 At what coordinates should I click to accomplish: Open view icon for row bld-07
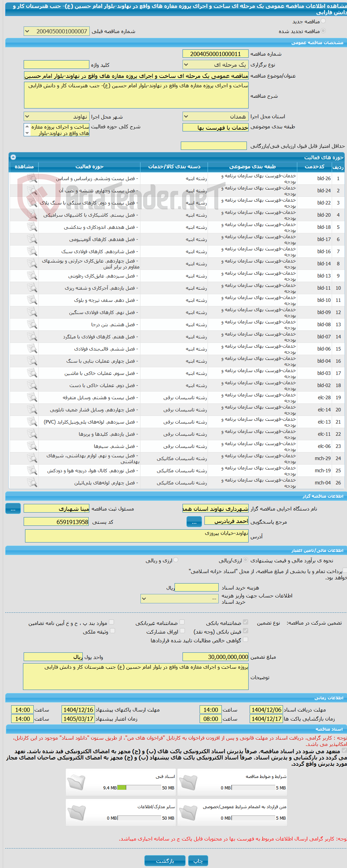click(x=32, y=337)
